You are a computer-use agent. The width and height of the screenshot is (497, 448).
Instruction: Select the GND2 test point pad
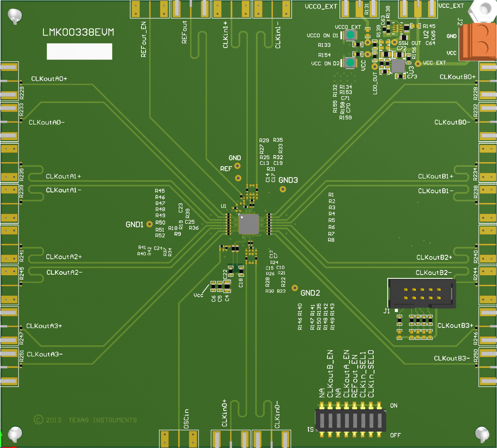(x=295, y=288)
